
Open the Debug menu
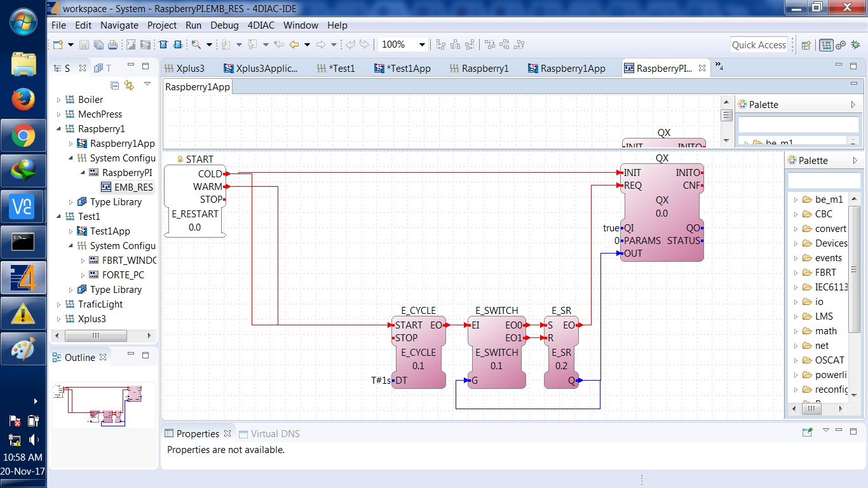pyautogui.click(x=225, y=25)
